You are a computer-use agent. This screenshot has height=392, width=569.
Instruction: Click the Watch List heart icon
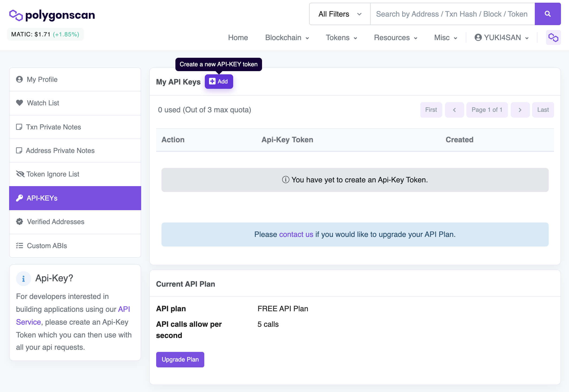[x=19, y=103]
